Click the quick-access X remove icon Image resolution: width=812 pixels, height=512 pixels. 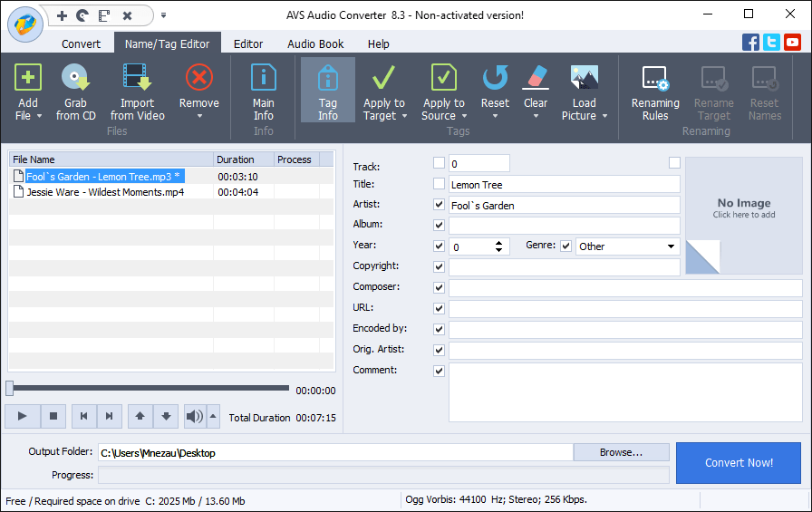127,16
